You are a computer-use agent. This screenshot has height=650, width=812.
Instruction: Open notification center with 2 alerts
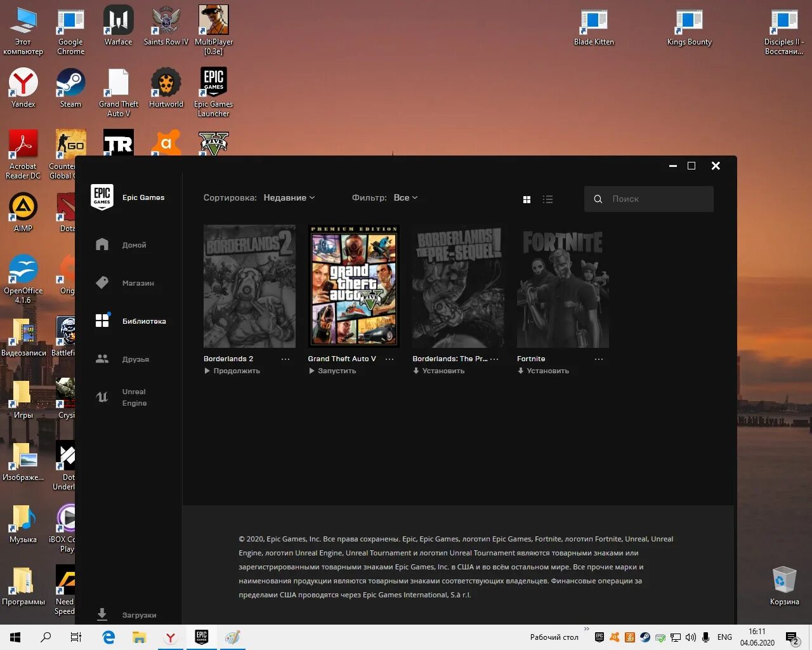(792, 637)
